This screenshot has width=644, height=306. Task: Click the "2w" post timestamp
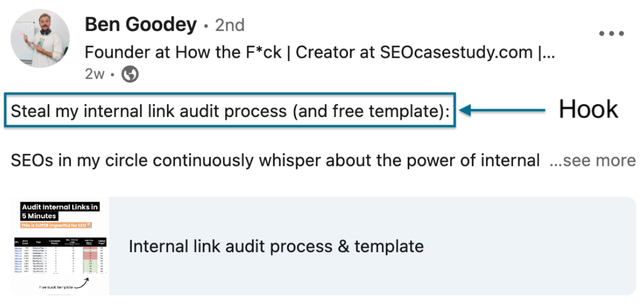coord(95,74)
